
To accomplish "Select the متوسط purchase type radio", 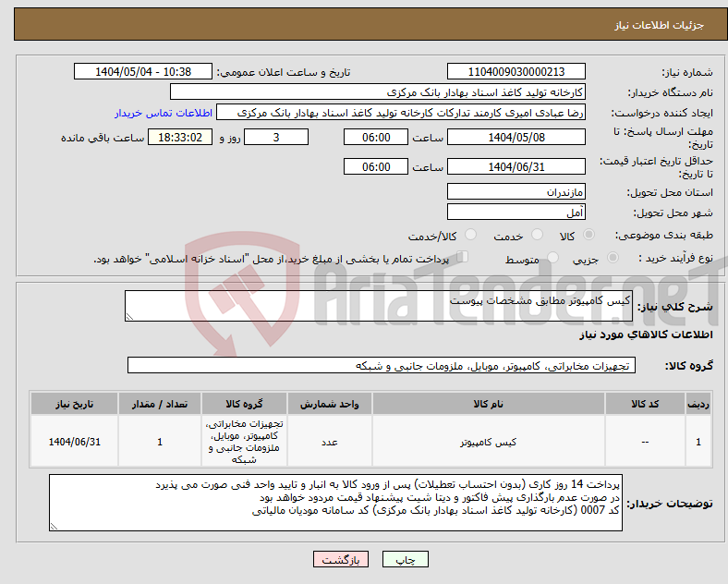I will pos(552,257).
